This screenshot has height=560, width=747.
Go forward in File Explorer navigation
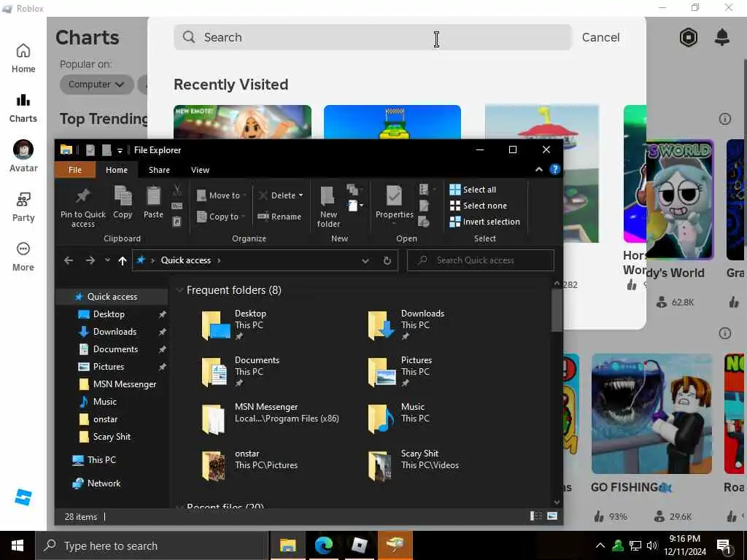coord(90,260)
